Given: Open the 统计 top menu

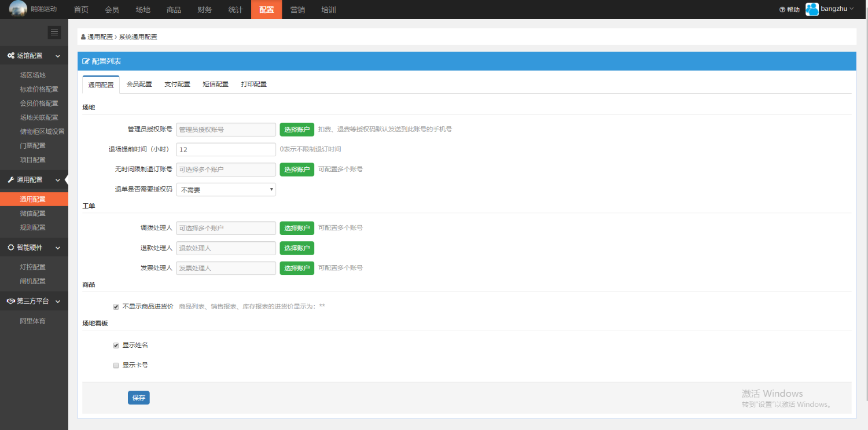Looking at the screenshot, I should (x=236, y=10).
